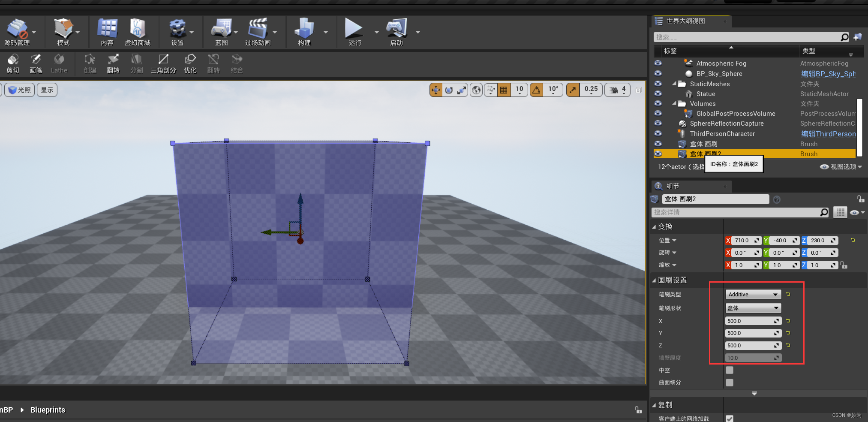Click the outliner add folder icon
The height and width of the screenshot is (422, 868).
tap(858, 37)
